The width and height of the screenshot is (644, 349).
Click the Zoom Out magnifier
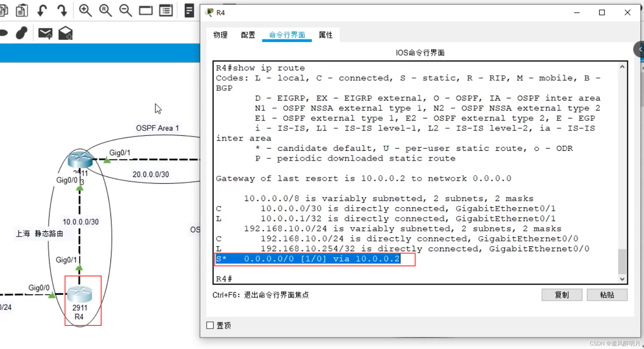(x=126, y=11)
